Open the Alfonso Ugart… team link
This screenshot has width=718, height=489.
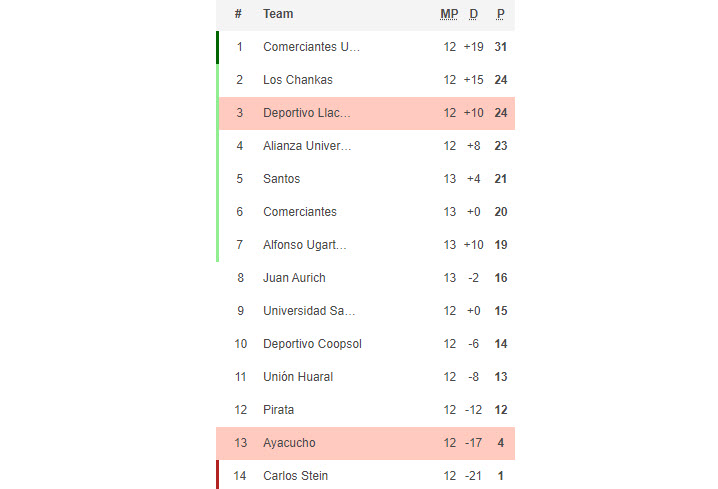tap(305, 245)
